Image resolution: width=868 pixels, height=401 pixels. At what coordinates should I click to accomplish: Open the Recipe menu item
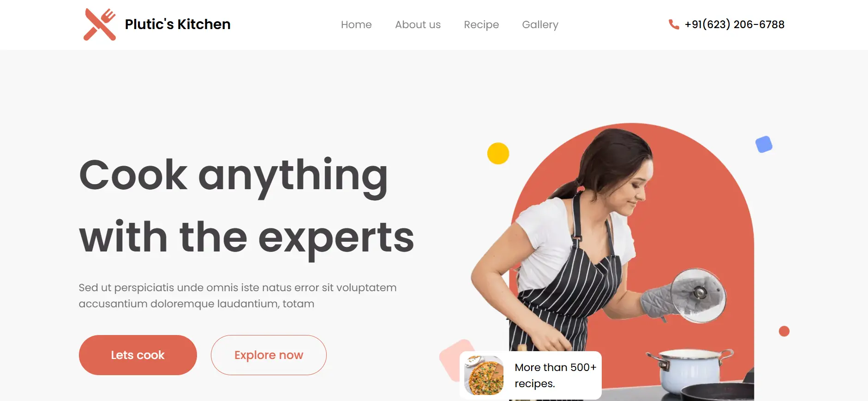point(481,24)
